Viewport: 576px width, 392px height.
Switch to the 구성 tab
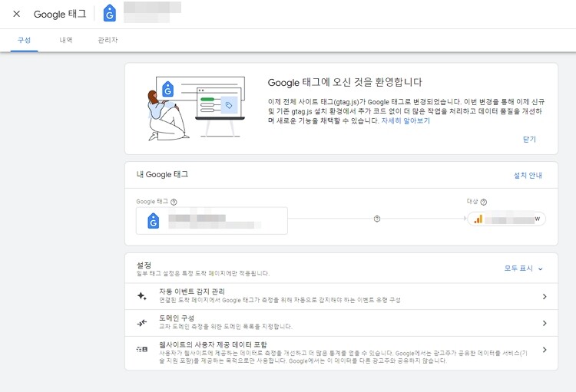(25, 40)
